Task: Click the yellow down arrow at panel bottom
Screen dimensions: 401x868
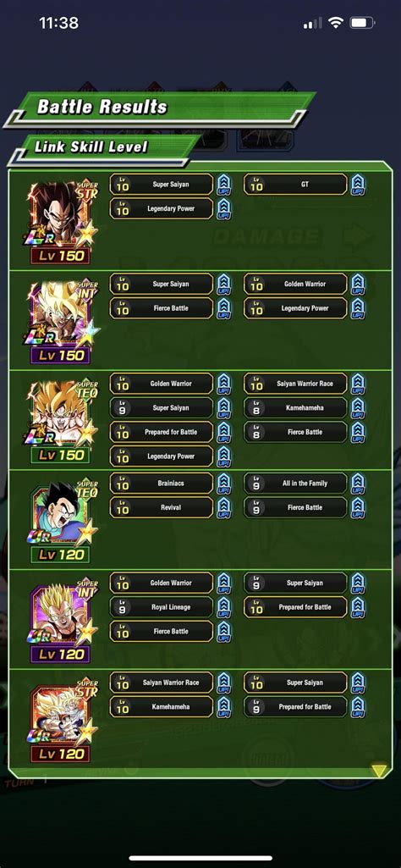Action: click(379, 771)
